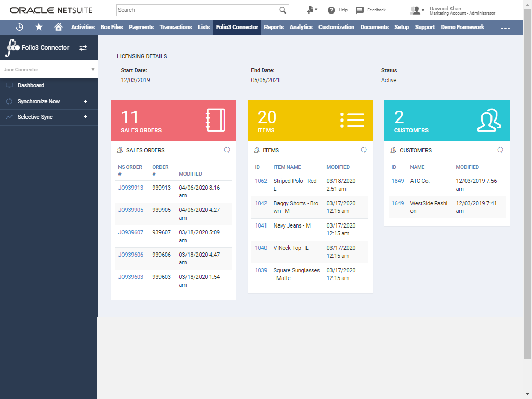The width and height of the screenshot is (532, 399).
Task: Open the Create New menu icon
Action: tap(312, 10)
